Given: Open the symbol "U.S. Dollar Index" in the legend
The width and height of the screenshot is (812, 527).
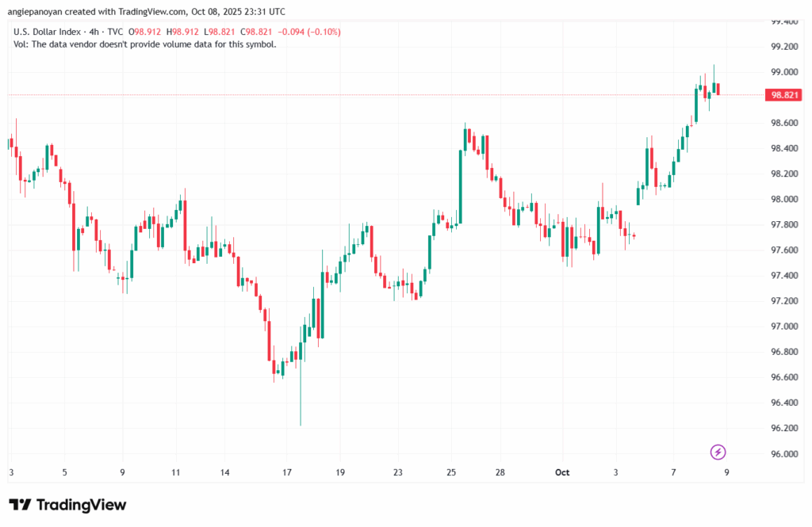Looking at the screenshot, I should 48,32.
